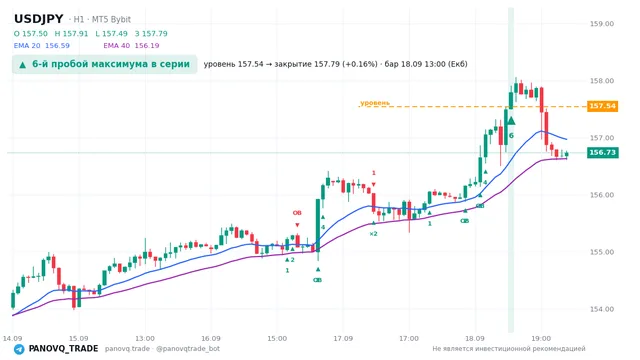Viewport: 640px width, 360px height.
Task: Click the red down arrow under red 1
Action: tap(373, 184)
